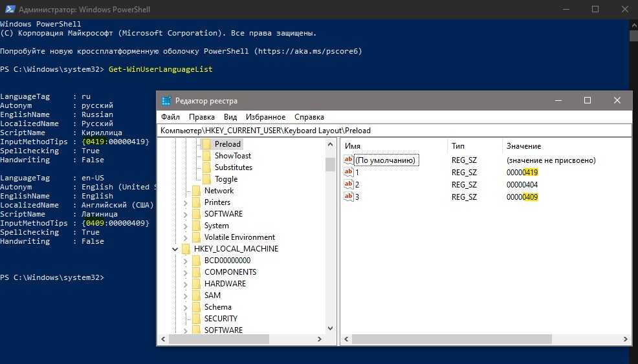Click the icon of the (По умолчанию) value
Viewport: 638px width, 364px height.
click(x=349, y=160)
